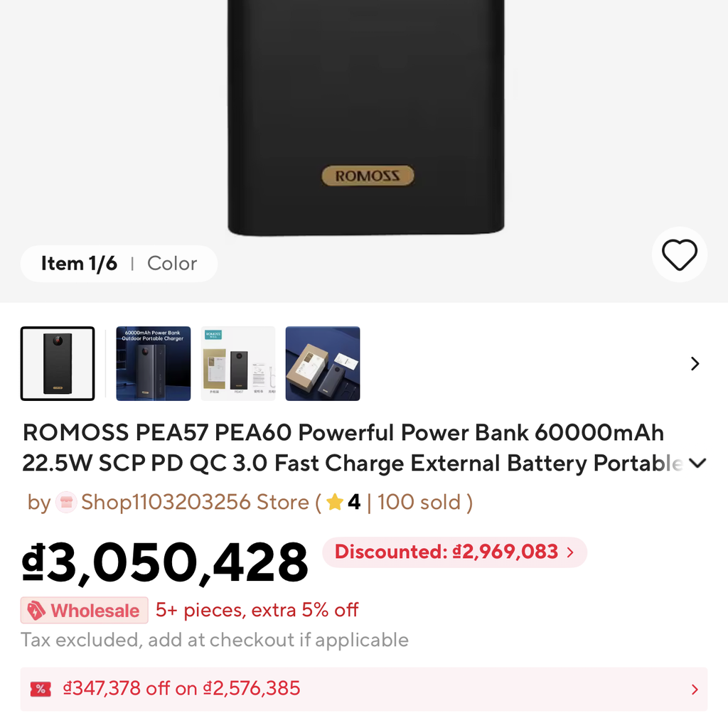The width and height of the screenshot is (728, 728).
Task: Select the Color tab on the image overlay
Action: tap(172, 263)
